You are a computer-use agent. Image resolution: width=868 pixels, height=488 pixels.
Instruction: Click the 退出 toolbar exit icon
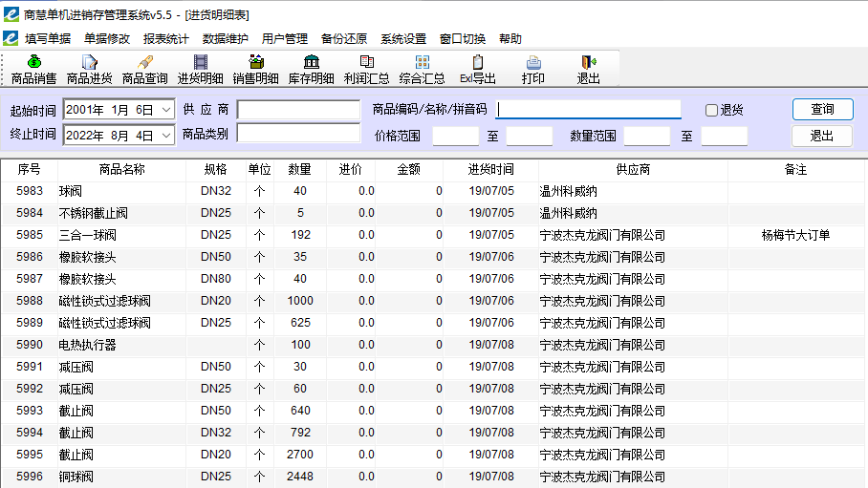(x=588, y=70)
